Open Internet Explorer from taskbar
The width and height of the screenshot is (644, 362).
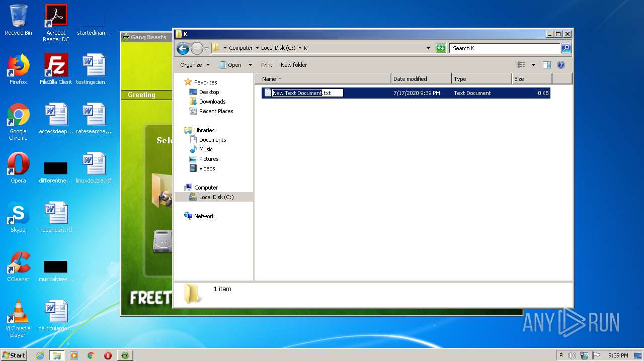(x=40, y=355)
